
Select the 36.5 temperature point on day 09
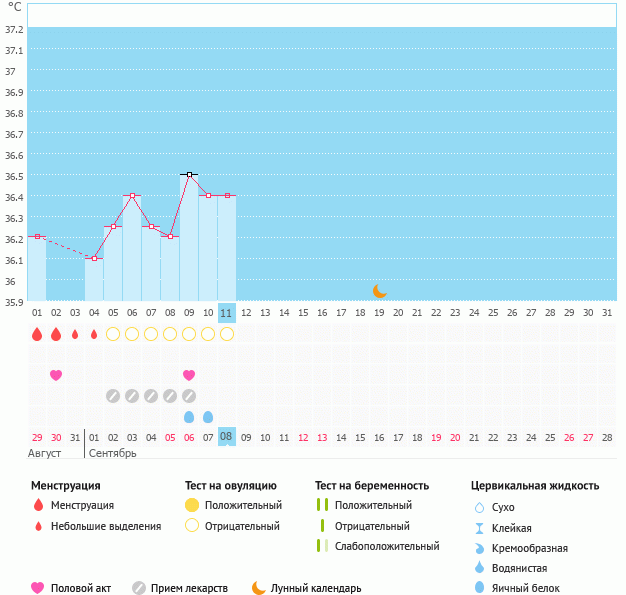pos(189,175)
